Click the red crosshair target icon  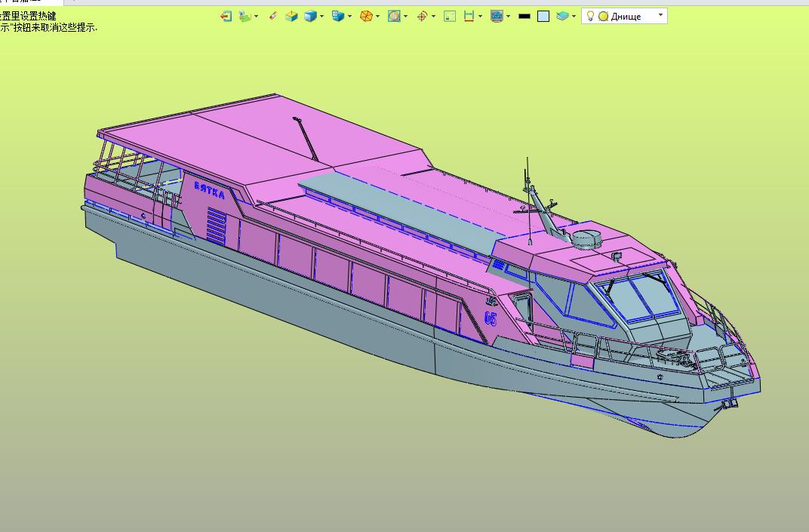[x=422, y=16]
